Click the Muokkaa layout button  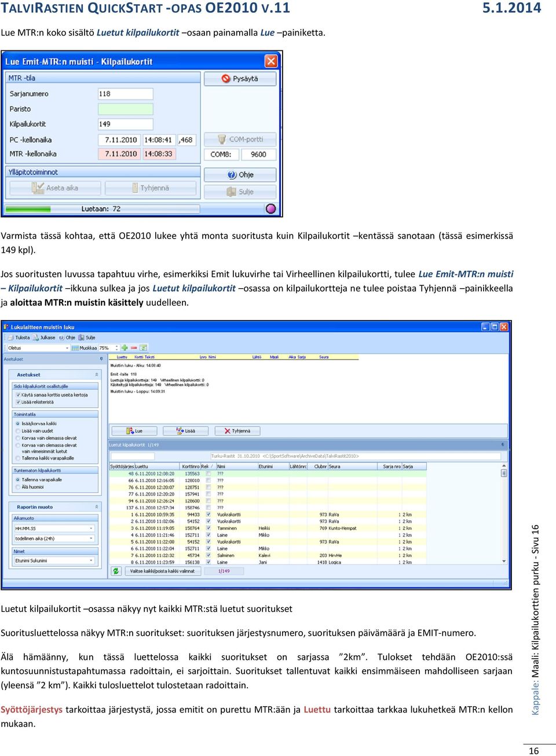pyautogui.click(x=85, y=348)
